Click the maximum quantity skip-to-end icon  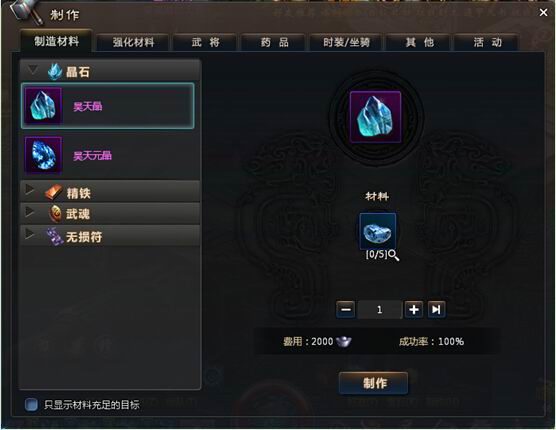(436, 309)
